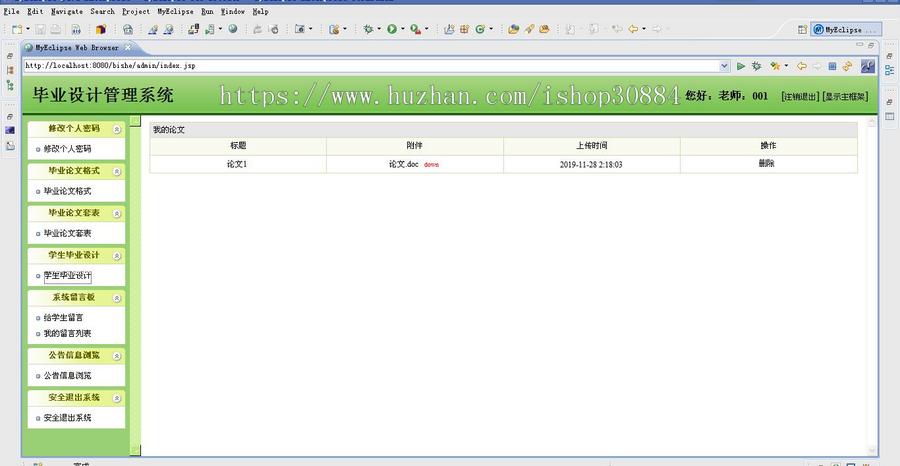
Task: Click the green Go arrow in browser bar
Action: [741, 66]
